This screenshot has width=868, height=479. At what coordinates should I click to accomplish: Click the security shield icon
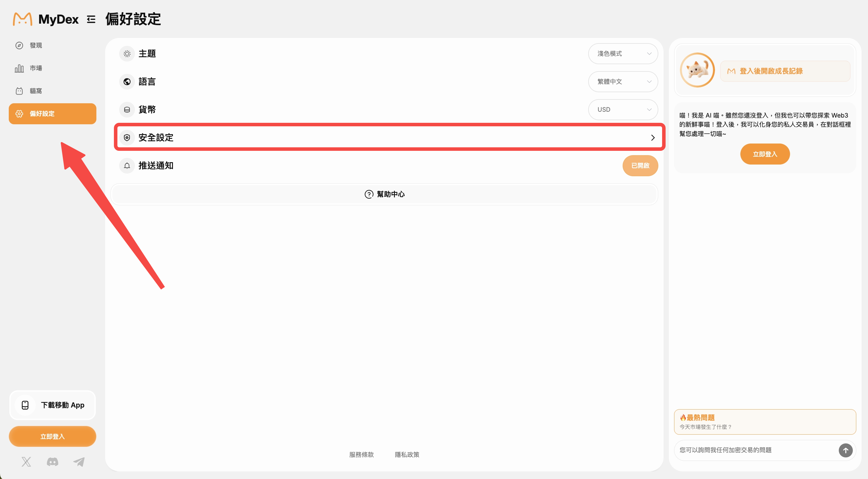point(127,138)
